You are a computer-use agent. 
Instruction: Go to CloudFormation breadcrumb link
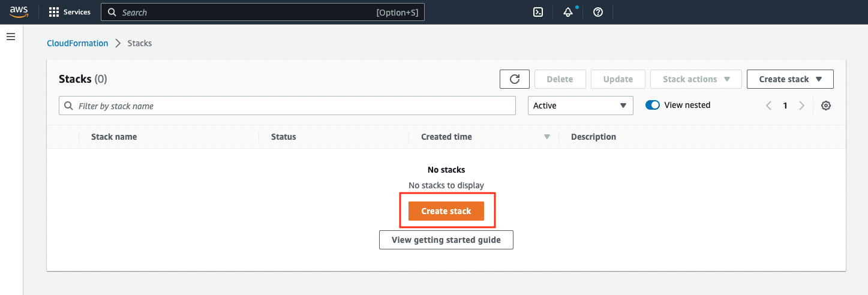[77, 43]
